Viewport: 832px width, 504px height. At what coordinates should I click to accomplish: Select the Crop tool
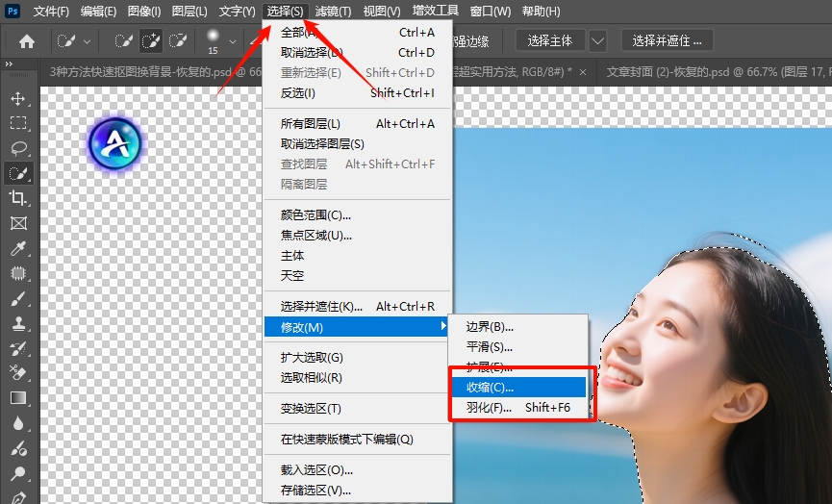17,198
